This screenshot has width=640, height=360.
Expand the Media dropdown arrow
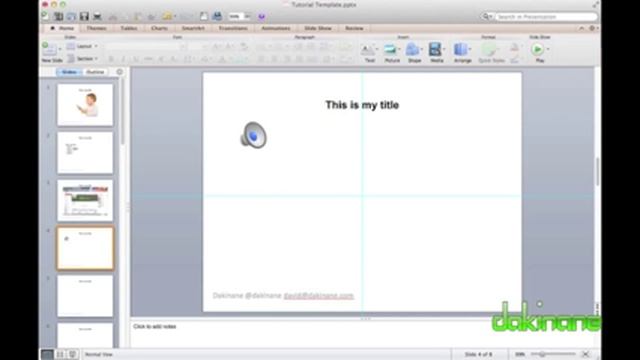[x=444, y=49]
